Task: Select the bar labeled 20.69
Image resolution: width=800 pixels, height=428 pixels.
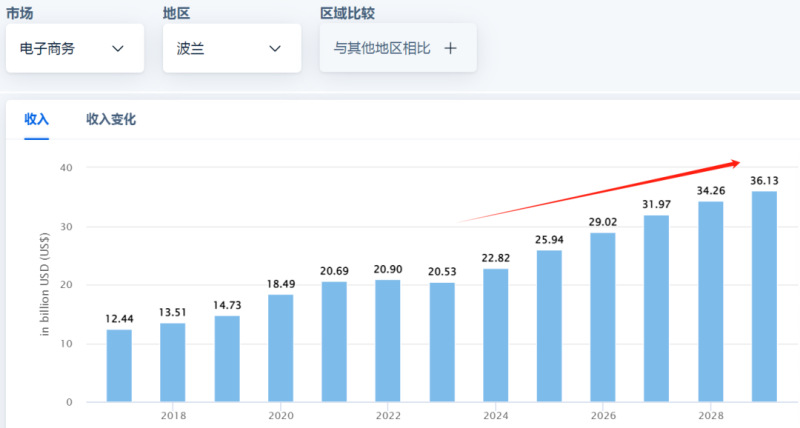Action: (x=335, y=341)
